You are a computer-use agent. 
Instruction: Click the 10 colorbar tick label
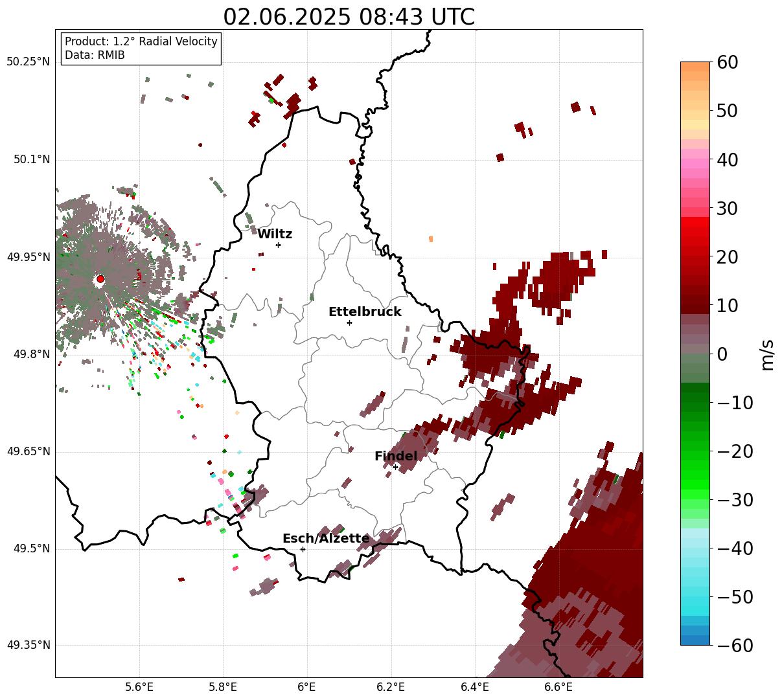(x=726, y=305)
